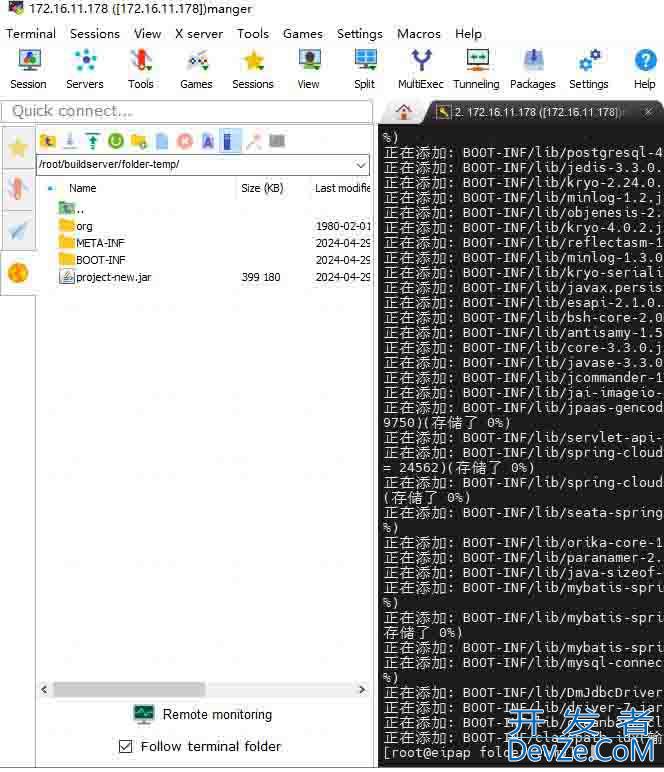Open the Swiss knife Tools sidebar tab
The width and height of the screenshot is (664, 772).
pos(18,189)
